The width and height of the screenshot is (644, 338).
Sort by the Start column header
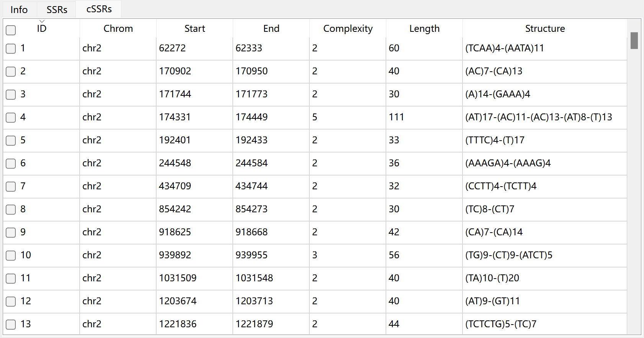(x=195, y=29)
